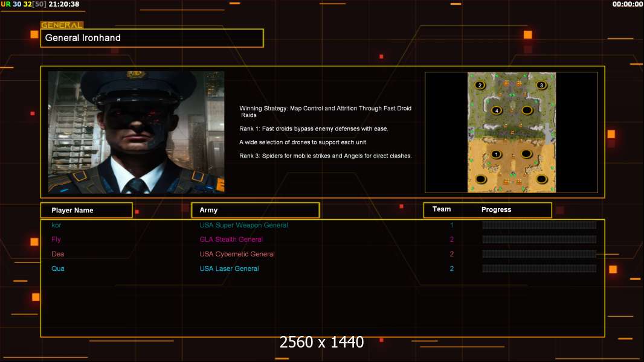This screenshot has width=644, height=362.
Task: Click start position 1 on the map
Action: pos(496,154)
